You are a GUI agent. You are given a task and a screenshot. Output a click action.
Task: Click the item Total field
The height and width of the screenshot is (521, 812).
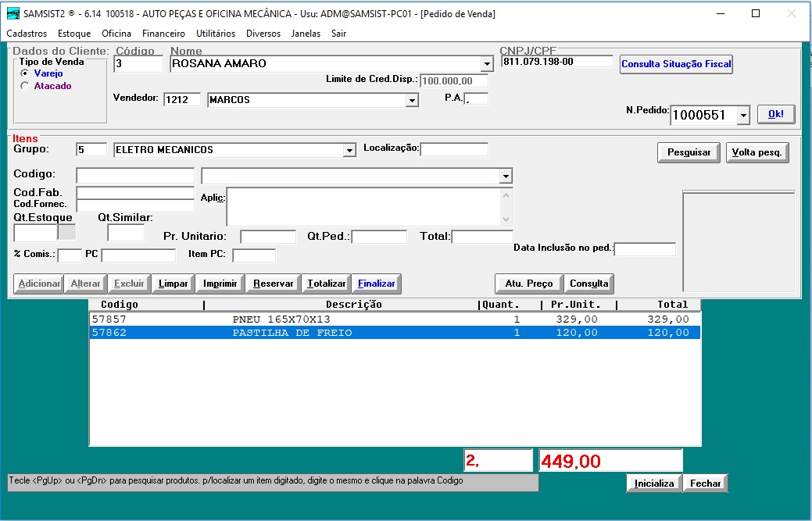pyautogui.click(x=482, y=237)
